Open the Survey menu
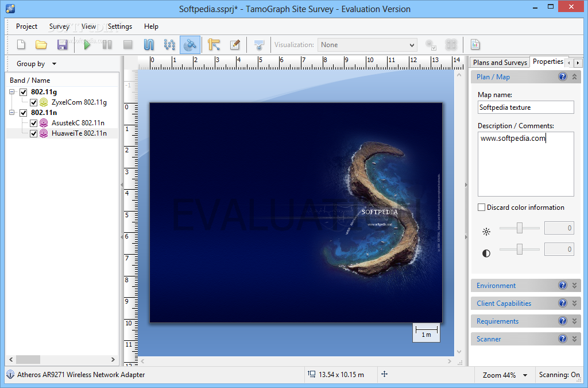The height and width of the screenshot is (388, 588). tap(59, 26)
